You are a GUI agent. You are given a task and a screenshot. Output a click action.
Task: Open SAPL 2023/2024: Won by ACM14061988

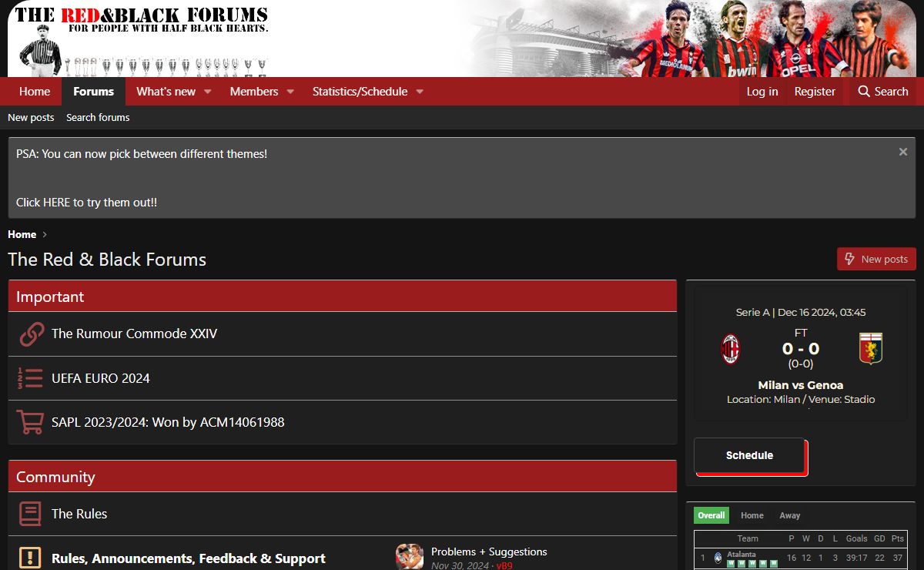[x=168, y=422]
